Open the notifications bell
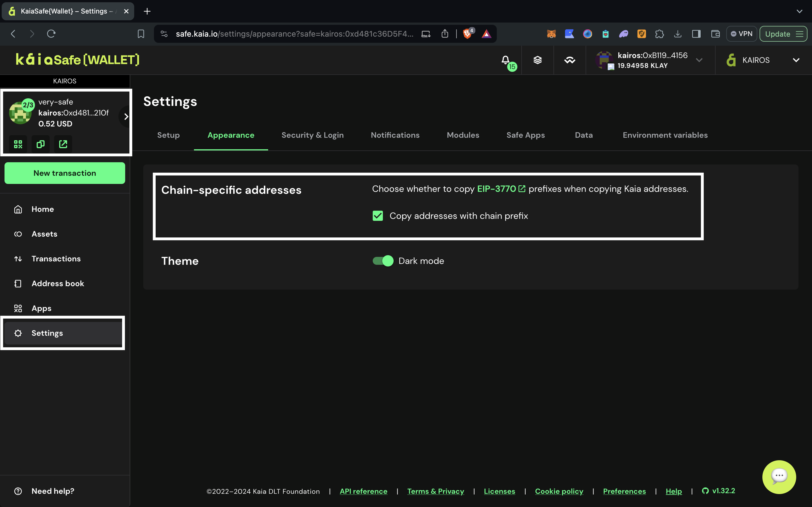This screenshot has width=812, height=507. [x=506, y=60]
